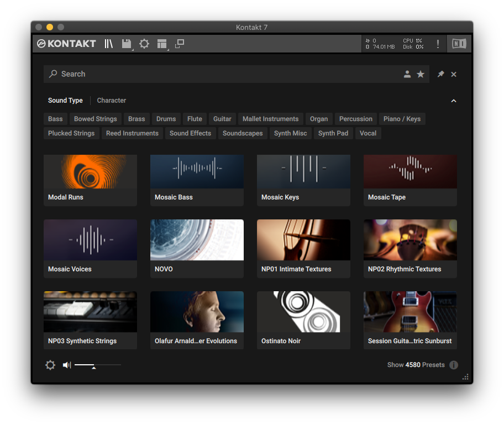Adjust the preview volume slider

click(x=94, y=365)
